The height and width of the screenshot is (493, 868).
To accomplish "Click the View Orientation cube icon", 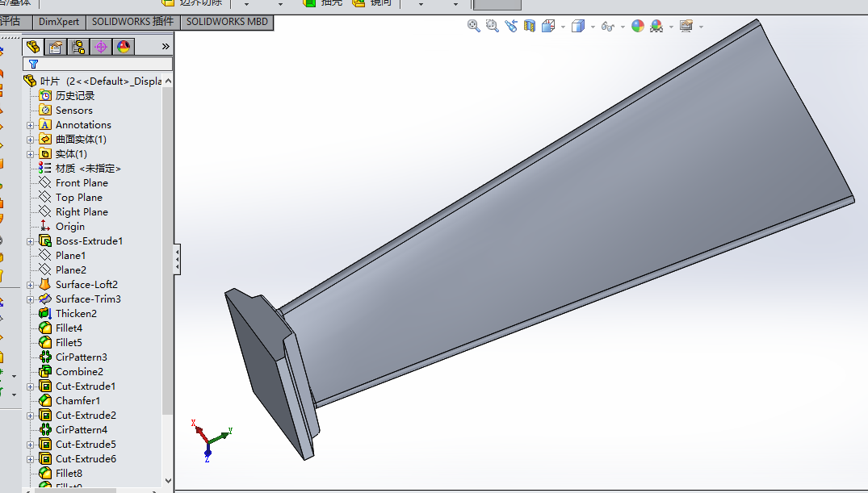I will (548, 26).
